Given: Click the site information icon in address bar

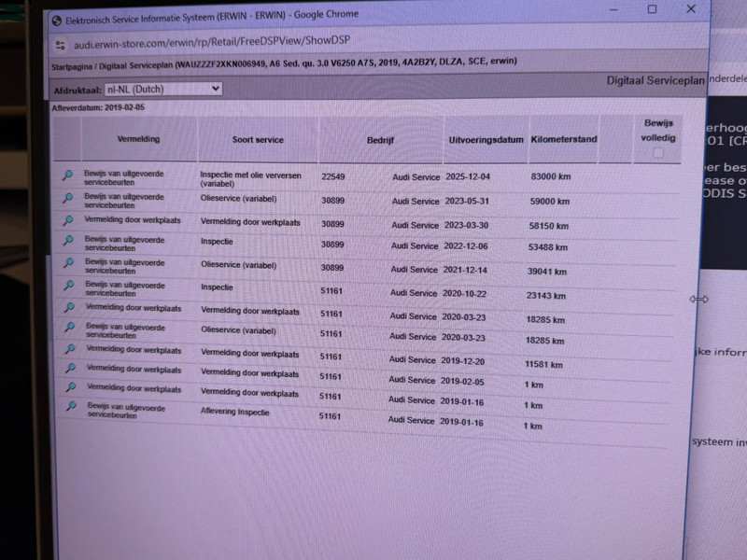Looking at the screenshot, I should (60, 43).
